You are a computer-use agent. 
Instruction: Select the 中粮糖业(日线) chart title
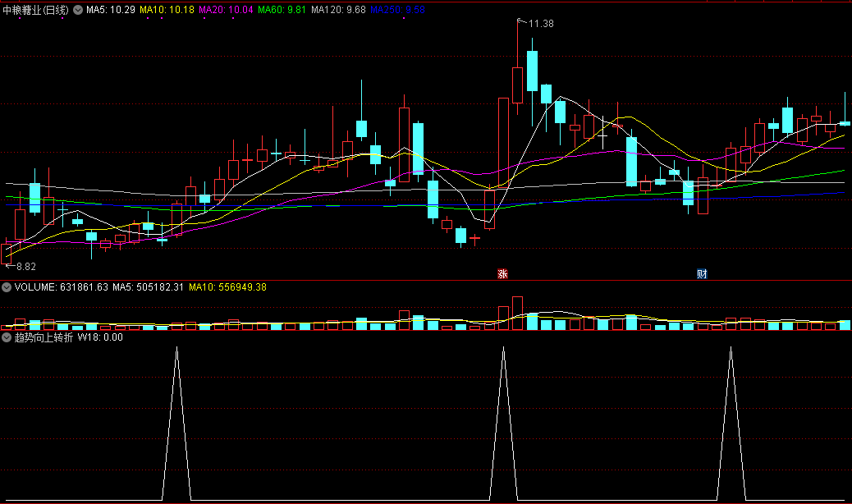(36, 10)
